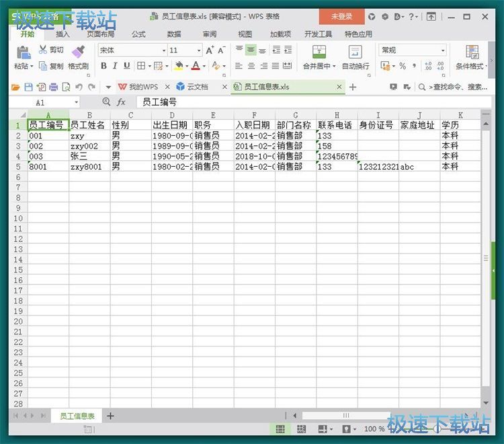Screen dimensions: 504x444
Task: Click the Copy icon
Action: coord(43,66)
